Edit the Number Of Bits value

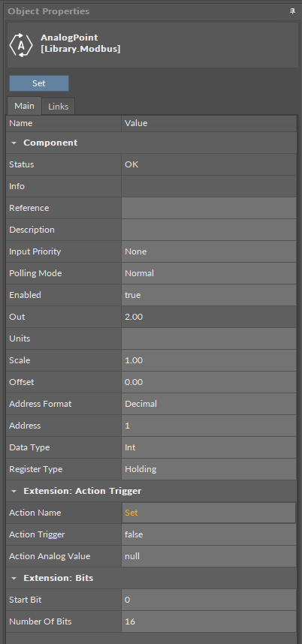click(209, 621)
